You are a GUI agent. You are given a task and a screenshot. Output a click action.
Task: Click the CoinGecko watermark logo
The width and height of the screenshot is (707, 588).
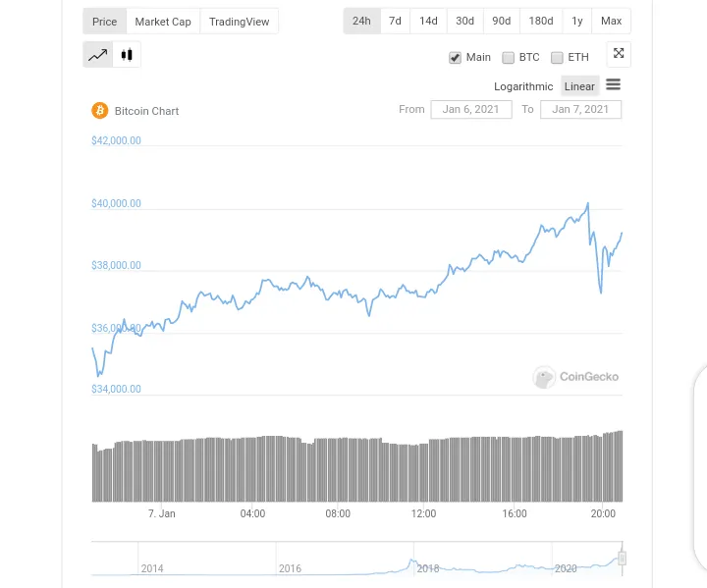(575, 377)
